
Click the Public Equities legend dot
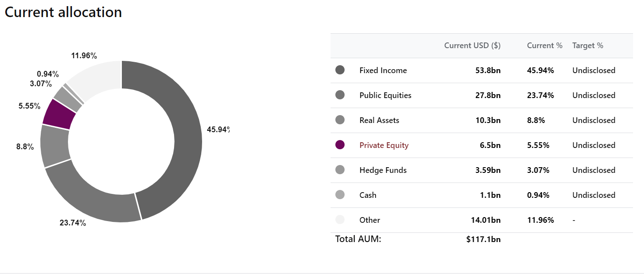[340, 95]
